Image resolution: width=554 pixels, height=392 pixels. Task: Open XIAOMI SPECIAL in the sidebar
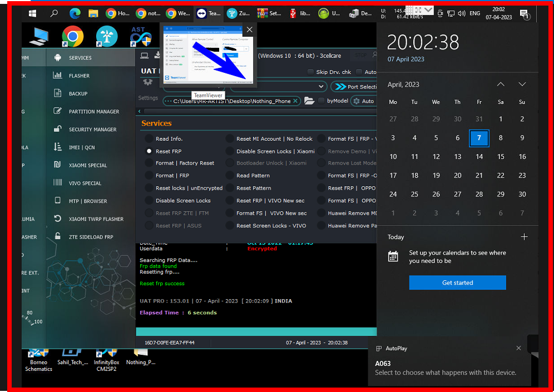coord(91,165)
